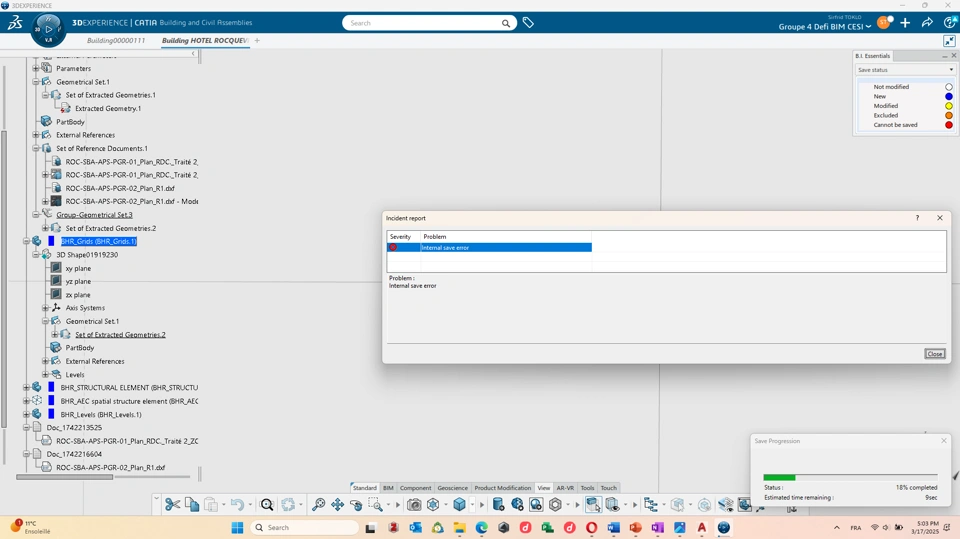The height and width of the screenshot is (539, 960).
Task: Click the green save progress bar
Action: [779, 477]
